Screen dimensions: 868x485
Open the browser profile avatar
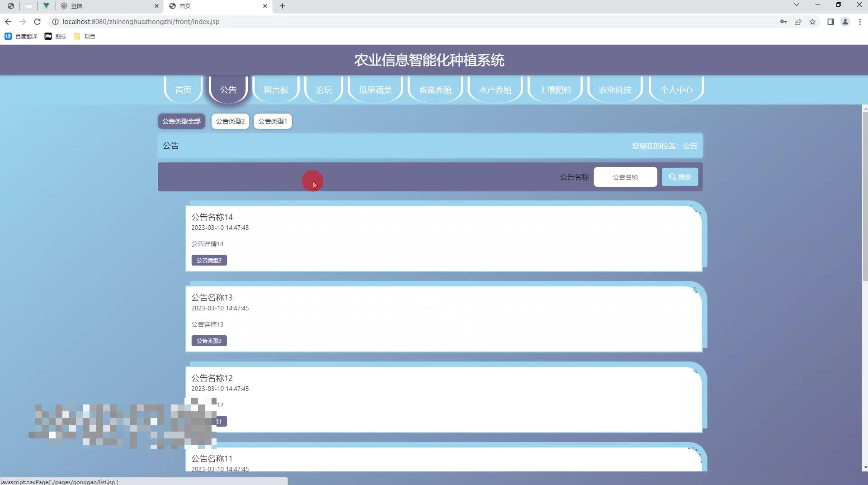(x=845, y=22)
